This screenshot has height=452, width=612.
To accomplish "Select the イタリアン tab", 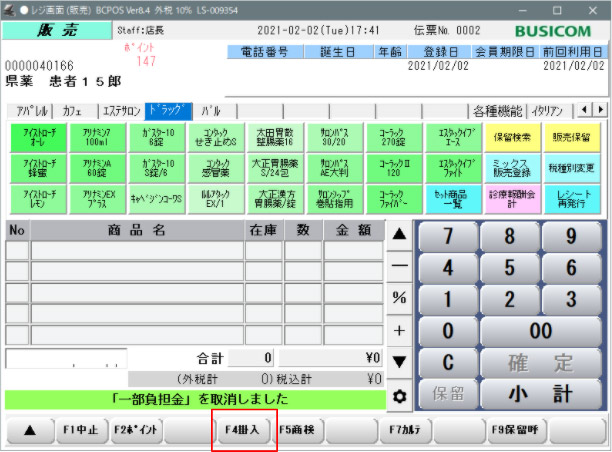I will [552, 110].
